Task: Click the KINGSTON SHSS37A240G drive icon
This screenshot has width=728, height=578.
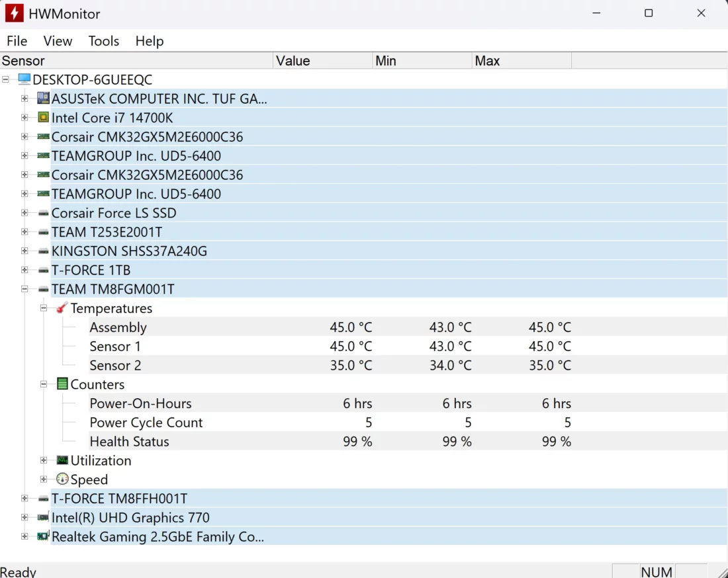Action: pyautogui.click(x=43, y=251)
